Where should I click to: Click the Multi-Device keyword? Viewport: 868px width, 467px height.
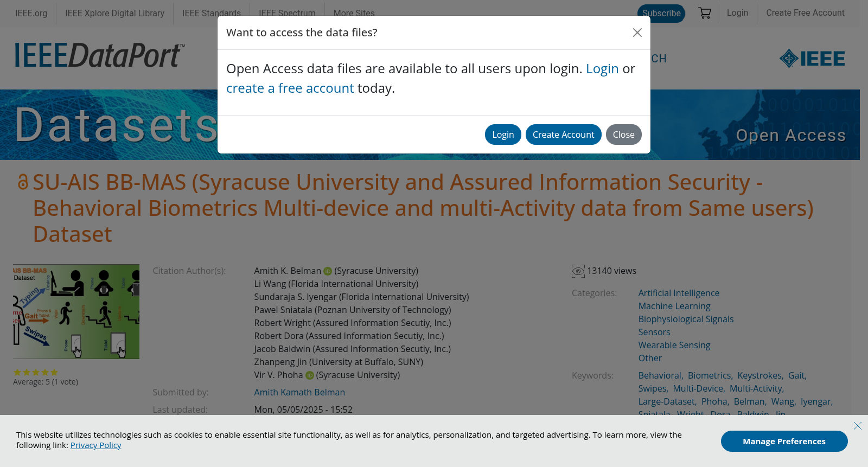tap(698, 388)
